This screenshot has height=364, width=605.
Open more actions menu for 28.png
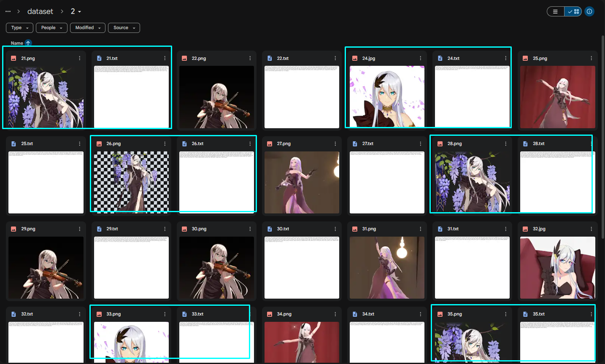click(x=505, y=143)
